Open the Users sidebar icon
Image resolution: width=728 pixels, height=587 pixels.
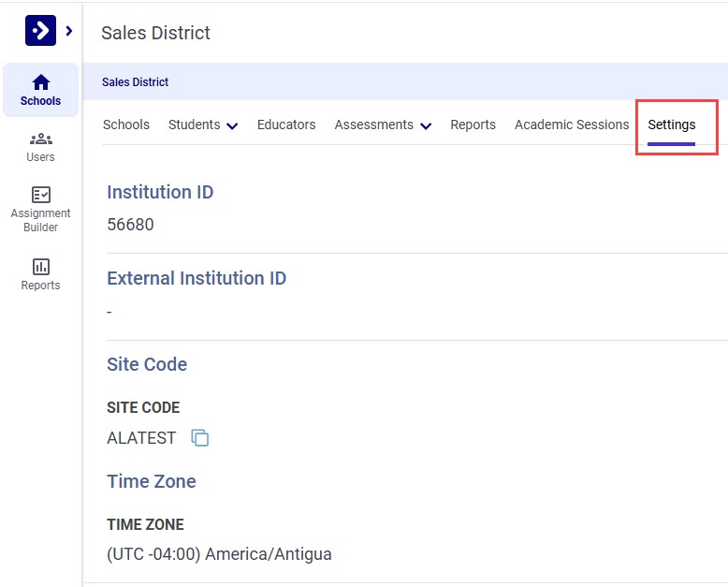(x=40, y=147)
